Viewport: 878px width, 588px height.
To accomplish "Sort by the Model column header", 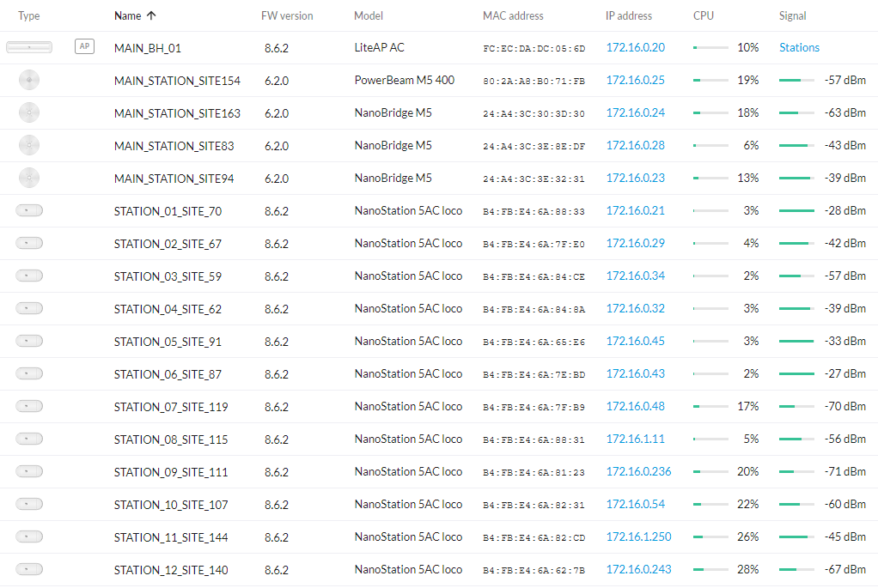I will point(369,15).
